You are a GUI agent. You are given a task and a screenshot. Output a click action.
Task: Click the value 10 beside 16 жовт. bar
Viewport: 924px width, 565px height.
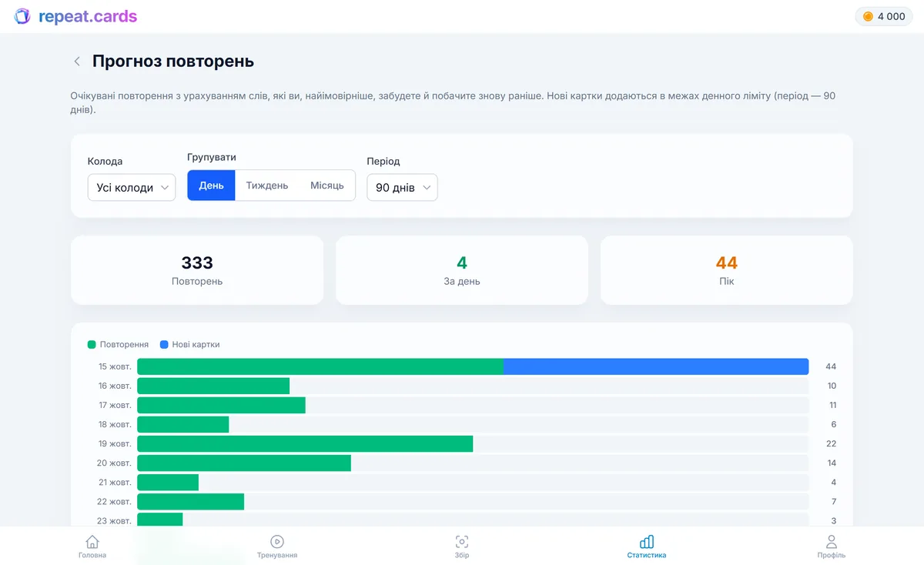(832, 386)
